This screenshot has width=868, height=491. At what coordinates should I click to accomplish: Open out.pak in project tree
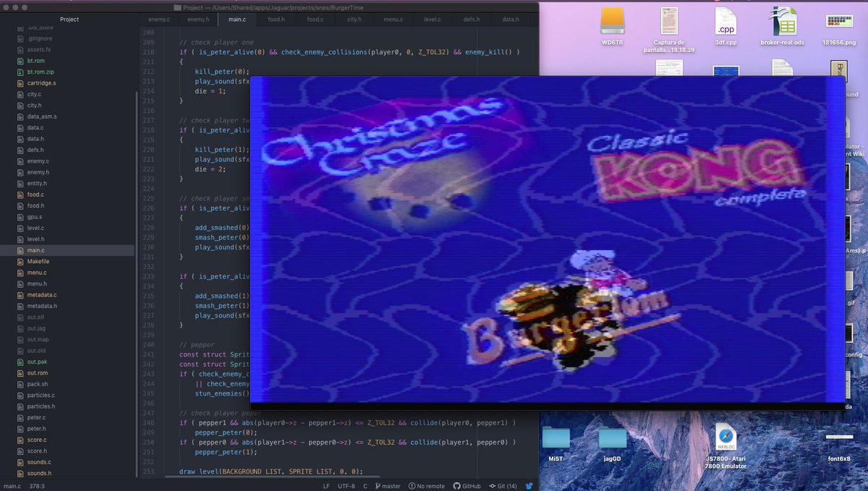point(37,362)
